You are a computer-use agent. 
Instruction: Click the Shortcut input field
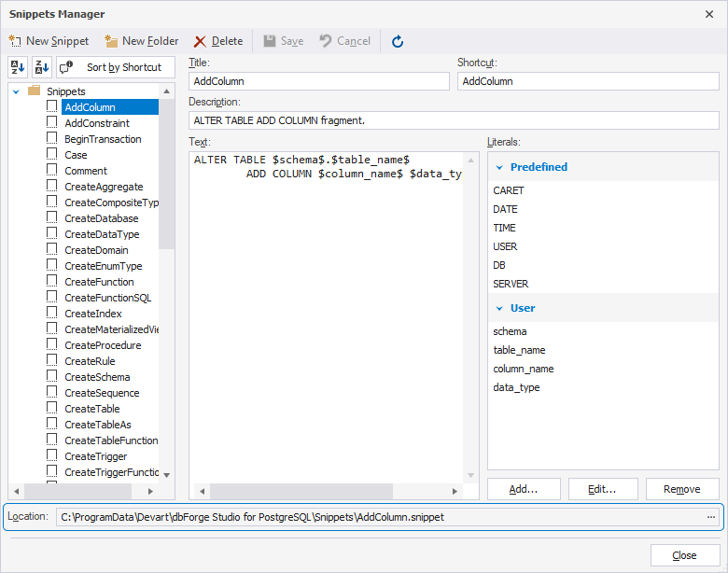pos(588,81)
